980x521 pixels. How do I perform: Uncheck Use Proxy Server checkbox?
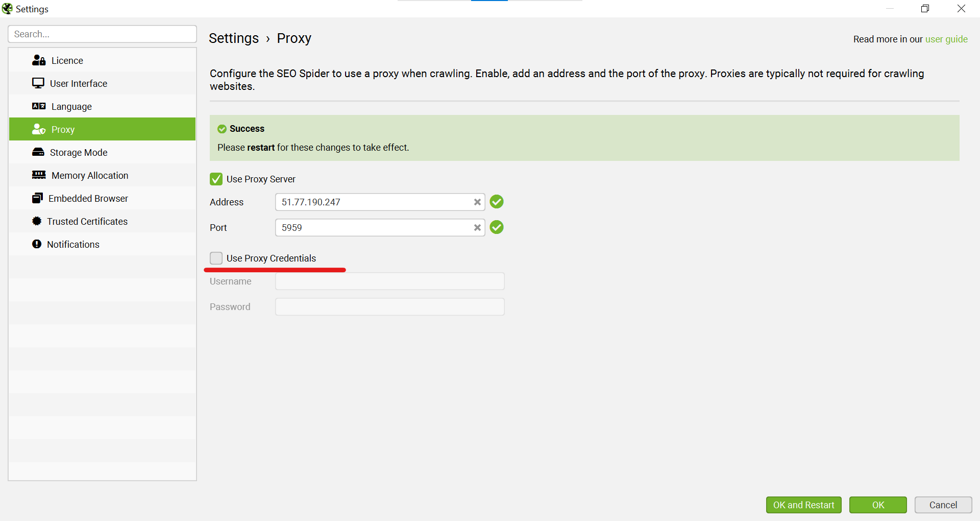tap(216, 179)
